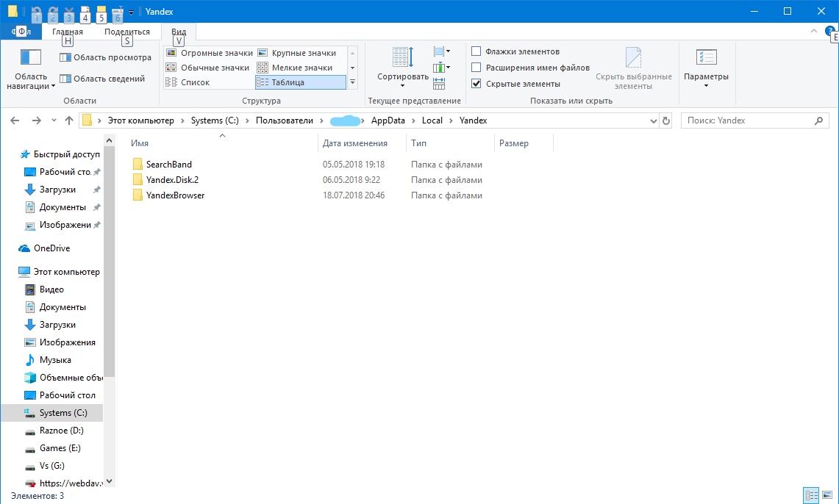
Task: Open the Options (Параметры) icon
Action: click(x=706, y=59)
